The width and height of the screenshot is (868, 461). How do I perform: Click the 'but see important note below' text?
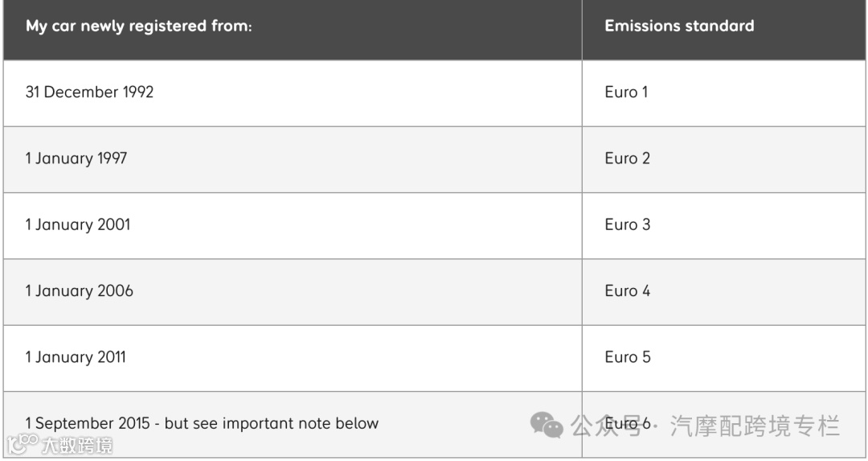[272, 423]
